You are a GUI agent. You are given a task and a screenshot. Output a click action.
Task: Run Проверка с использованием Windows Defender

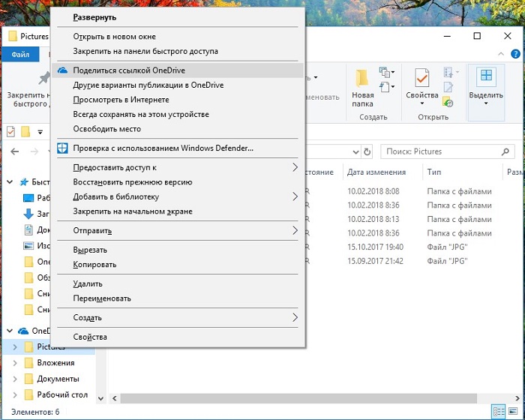163,148
